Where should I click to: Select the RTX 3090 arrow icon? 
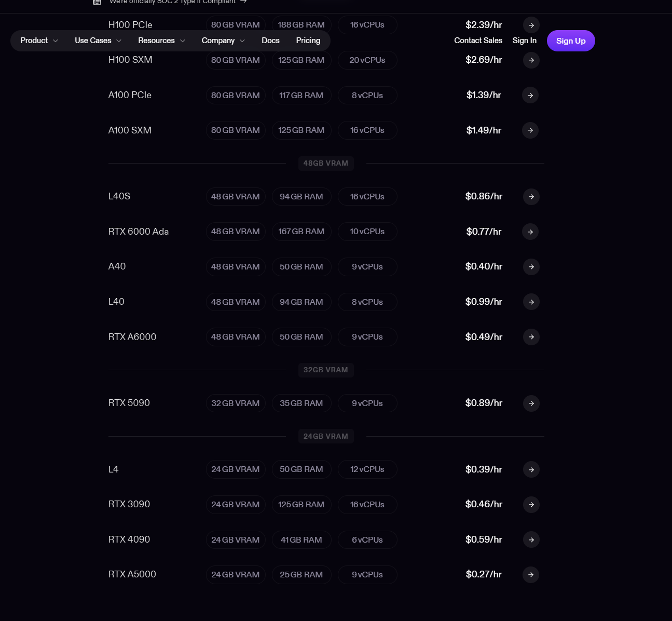pyautogui.click(x=531, y=504)
